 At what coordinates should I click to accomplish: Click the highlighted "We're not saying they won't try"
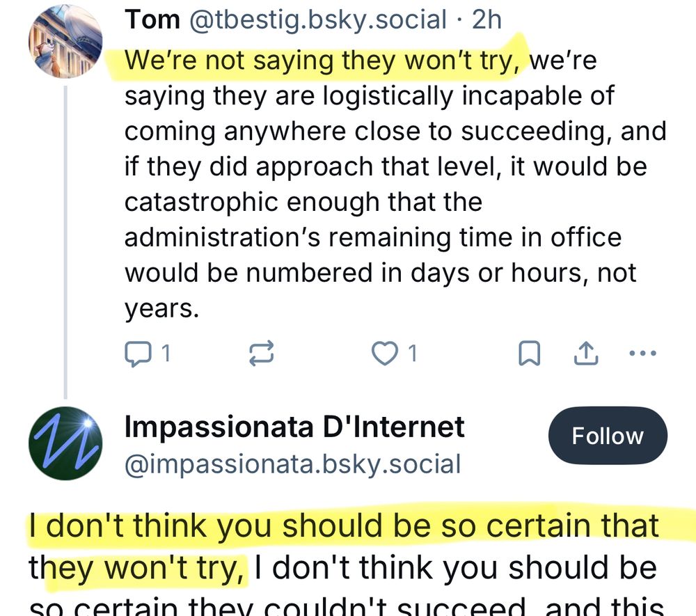pos(323,61)
